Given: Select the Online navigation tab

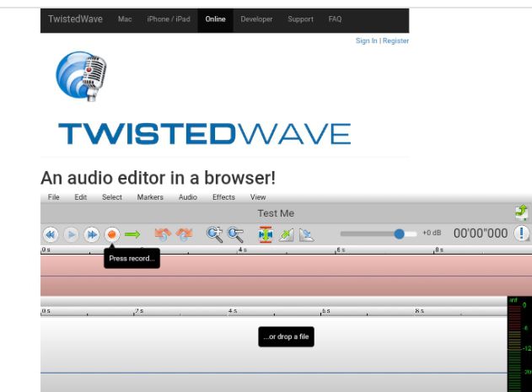Looking at the screenshot, I should tap(215, 19).
